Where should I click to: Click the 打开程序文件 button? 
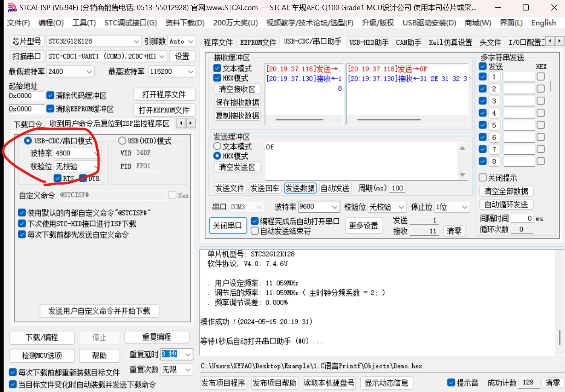pyautogui.click(x=164, y=94)
